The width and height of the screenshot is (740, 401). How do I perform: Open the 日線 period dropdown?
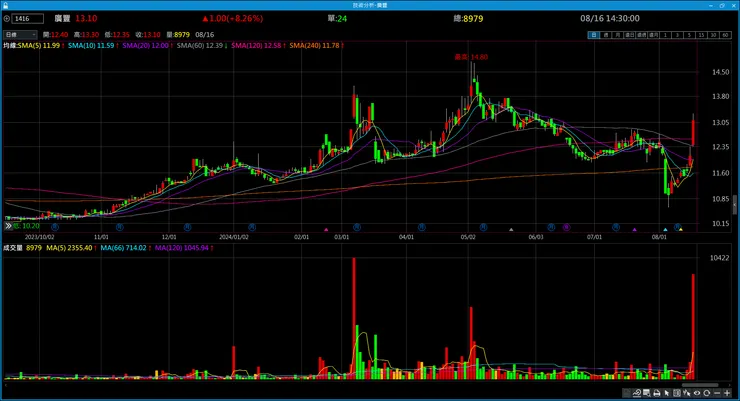coord(20,34)
